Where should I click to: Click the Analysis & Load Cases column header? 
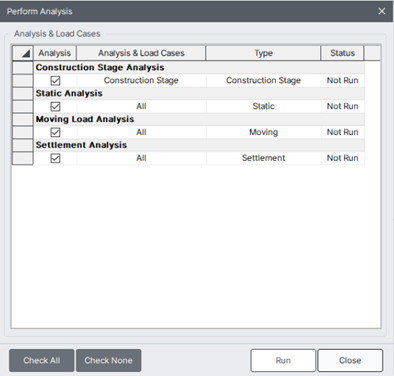click(141, 53)
